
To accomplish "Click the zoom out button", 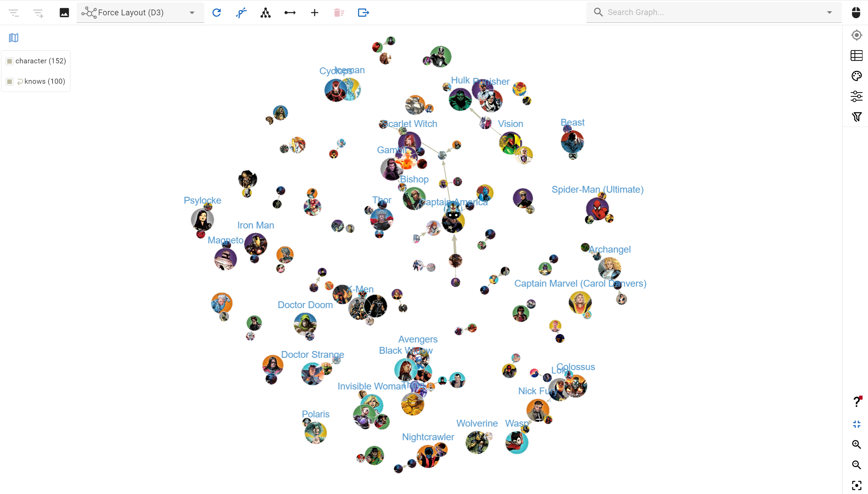I will pyautogui.click(x=856, y=465).
